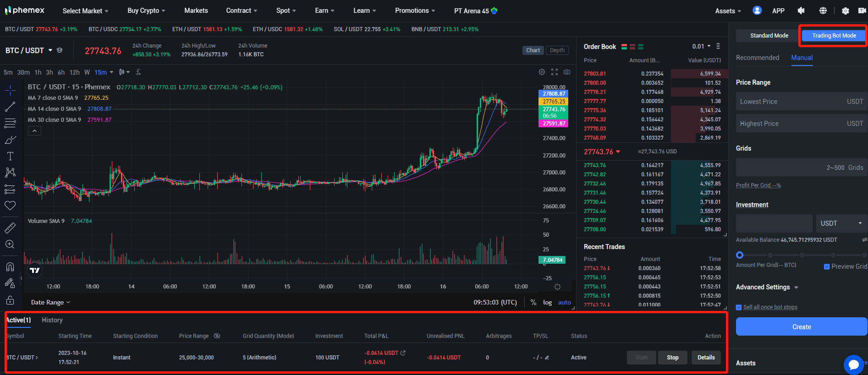This screenshot has width=868, height=375.
Task: Open the user profile avatar
Action: pos(757,11)
